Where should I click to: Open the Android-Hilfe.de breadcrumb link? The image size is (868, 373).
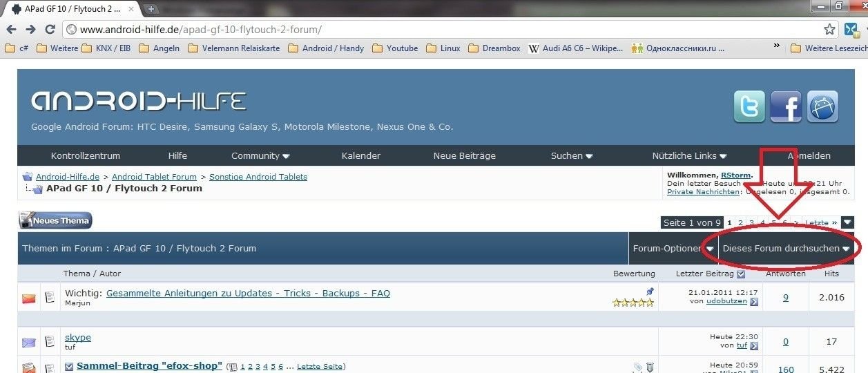coord(68,177)
